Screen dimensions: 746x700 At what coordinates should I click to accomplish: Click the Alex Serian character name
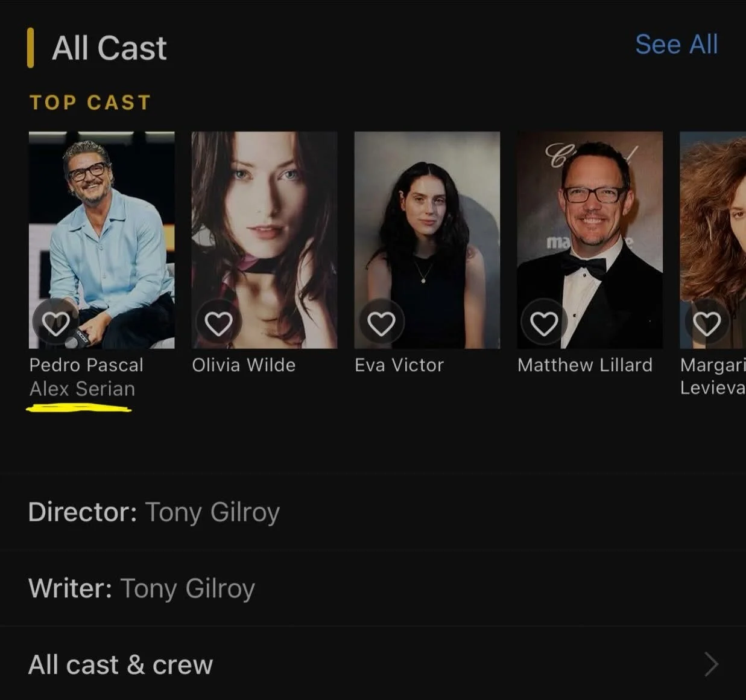[x=82, y=389]
